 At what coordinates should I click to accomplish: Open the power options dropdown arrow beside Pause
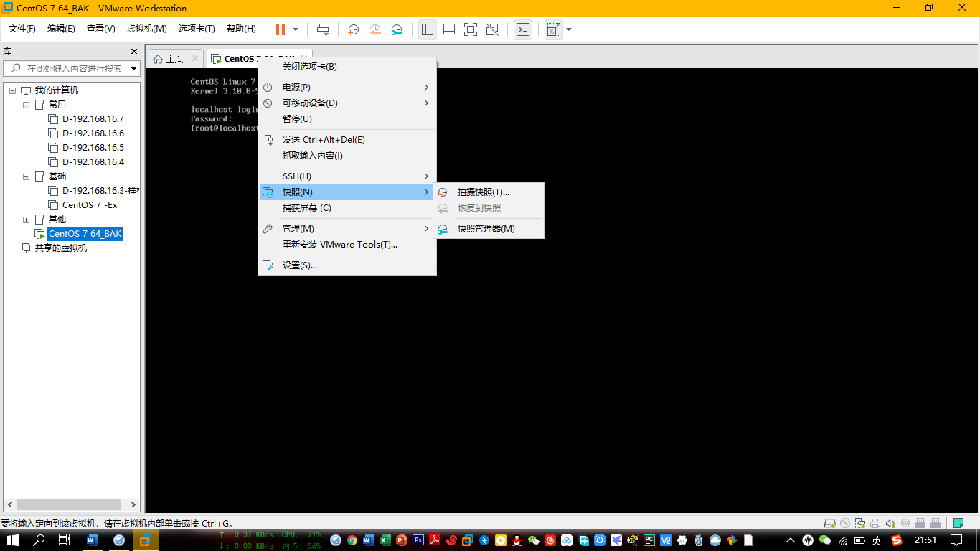[x=296, y=29]
